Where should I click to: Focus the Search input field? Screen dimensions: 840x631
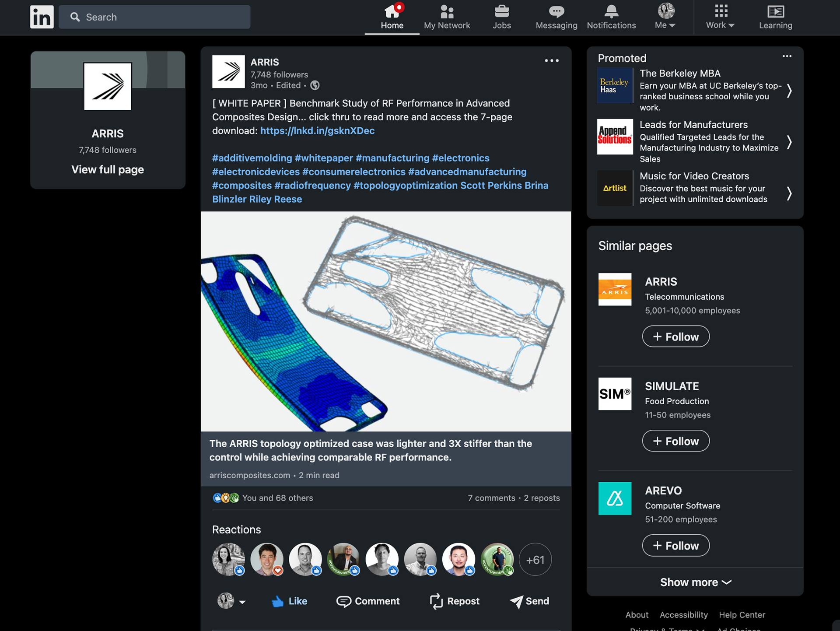coord(154,17)
